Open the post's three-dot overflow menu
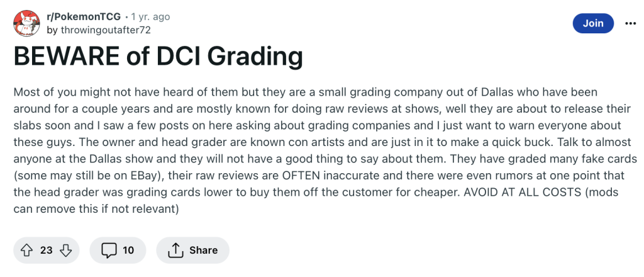The height and width of the screenshot is (277, 644). click(630, 23)
